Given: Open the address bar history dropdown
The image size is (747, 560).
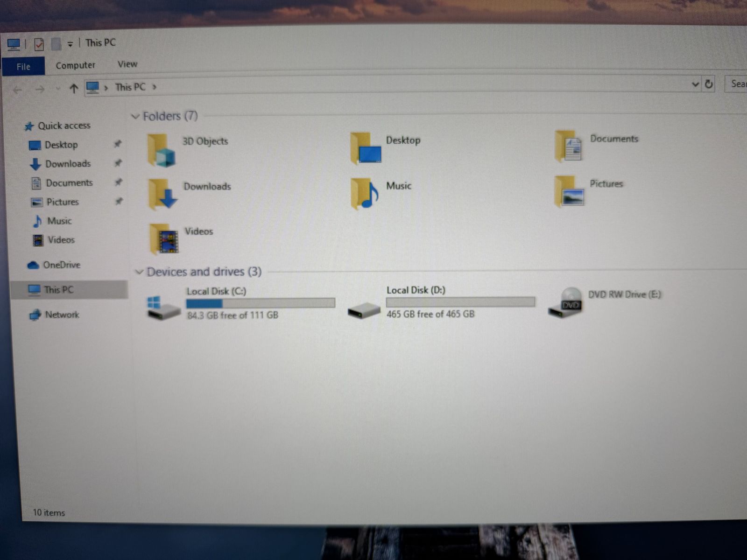Looking at the screenshot, I should pyautogui.click(x=695, y=84).
